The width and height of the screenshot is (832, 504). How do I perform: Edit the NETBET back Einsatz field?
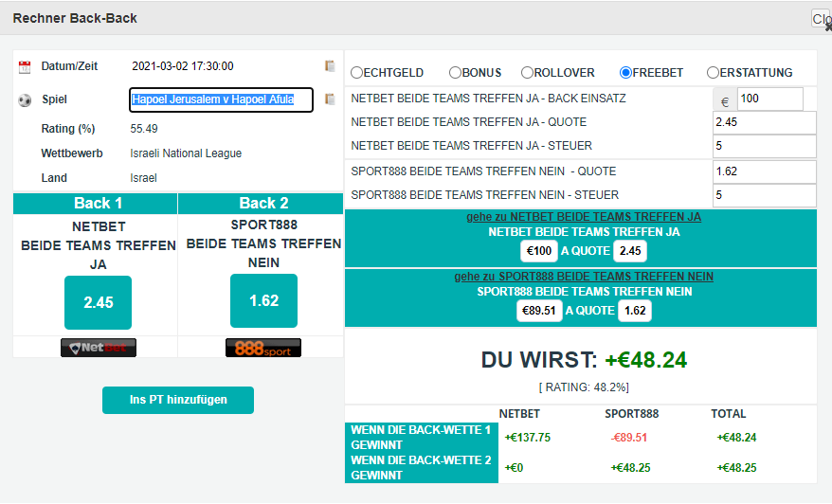[769, 99]
